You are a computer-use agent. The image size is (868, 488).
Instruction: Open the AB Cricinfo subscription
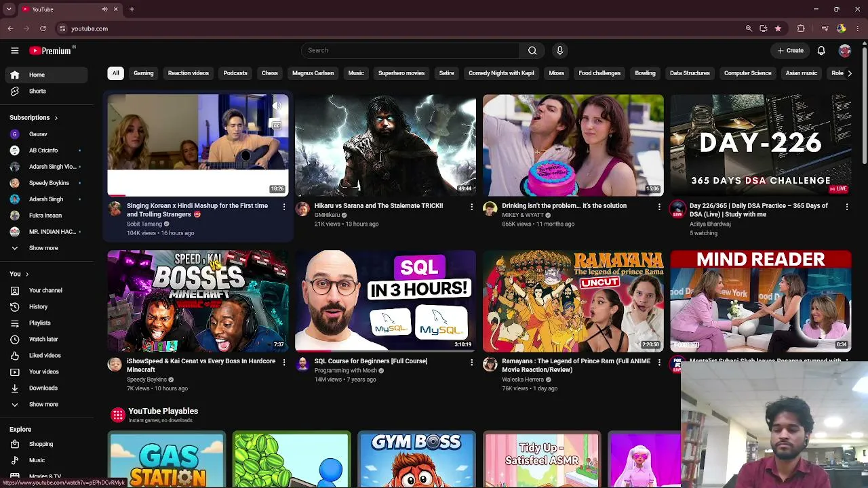pyautogui.click(x=45, y=150)
